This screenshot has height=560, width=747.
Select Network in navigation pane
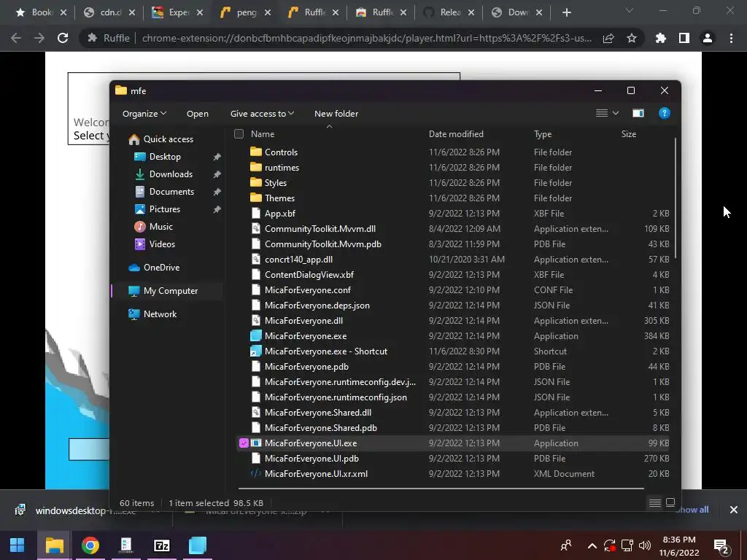tap(160, 314)
